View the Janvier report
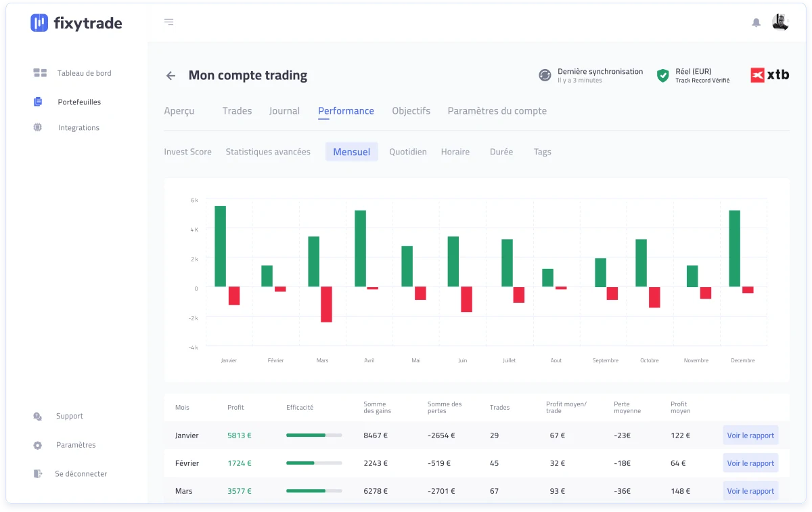 click(750, 435)
